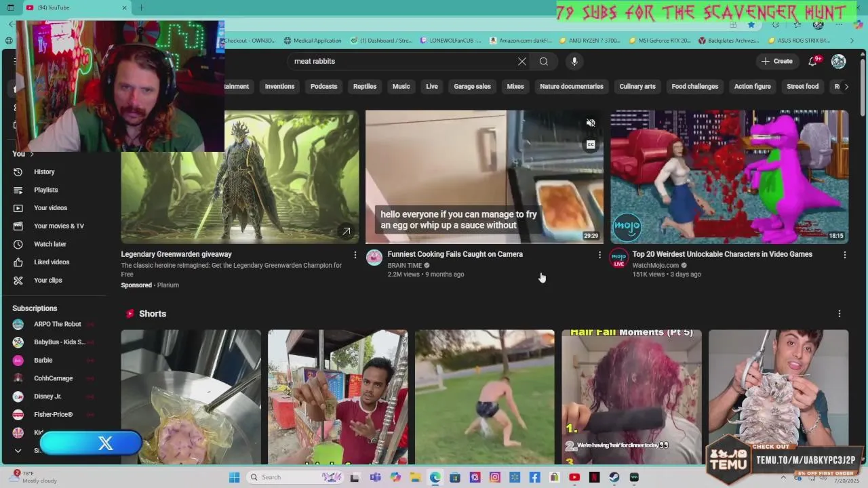Open a new browser tab
The image size is (868, 488).
pyautogui.click(x=141, y=7)
